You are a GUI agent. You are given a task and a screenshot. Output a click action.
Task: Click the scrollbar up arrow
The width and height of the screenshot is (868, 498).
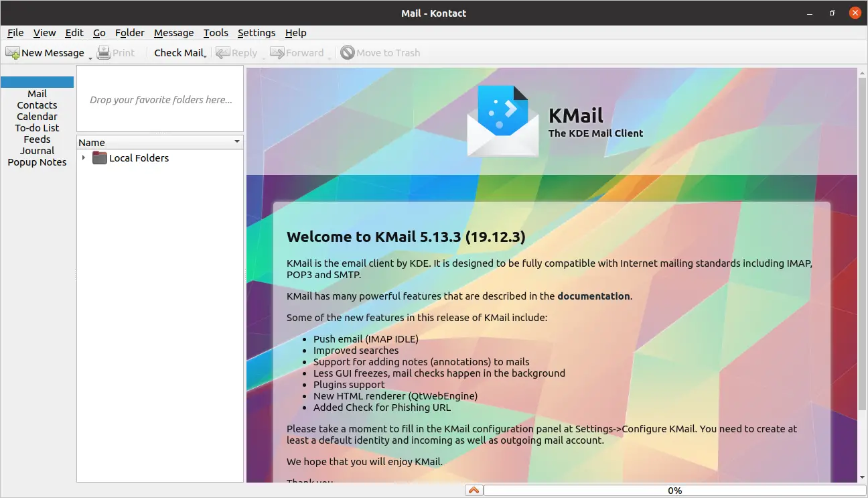[x=861, y=72]
